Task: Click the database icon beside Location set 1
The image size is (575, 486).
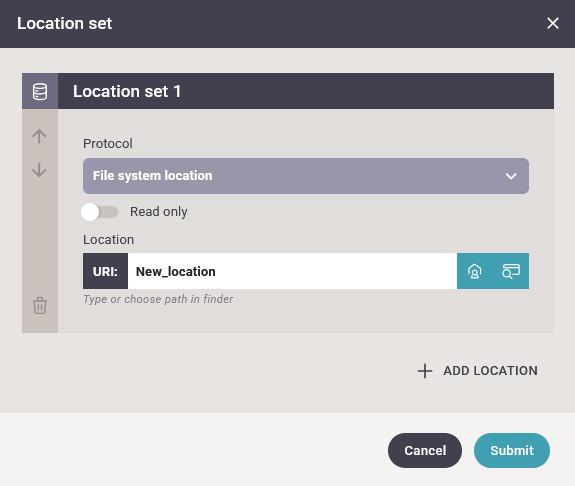Action: pyautogui.click(x=40, y=91)
